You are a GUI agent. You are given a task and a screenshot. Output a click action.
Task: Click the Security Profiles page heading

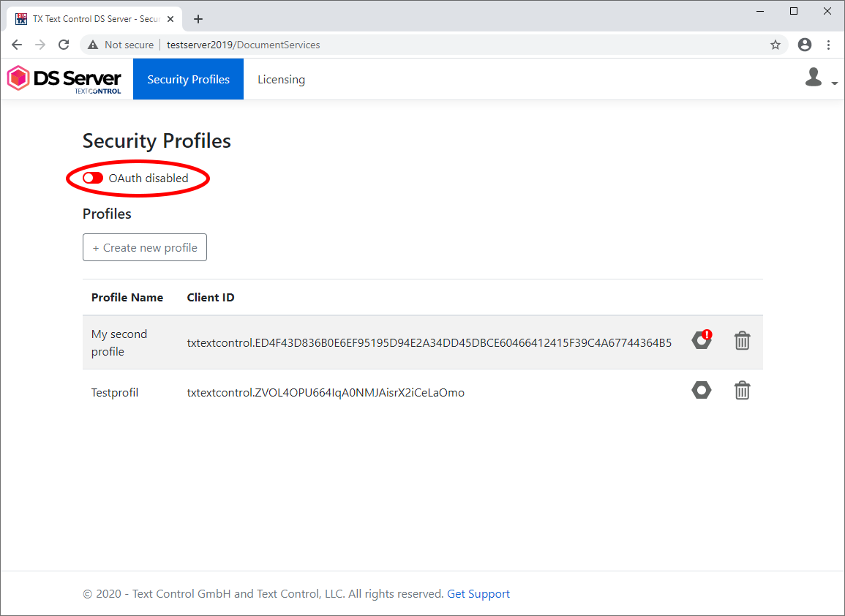(x=157, y=140)
